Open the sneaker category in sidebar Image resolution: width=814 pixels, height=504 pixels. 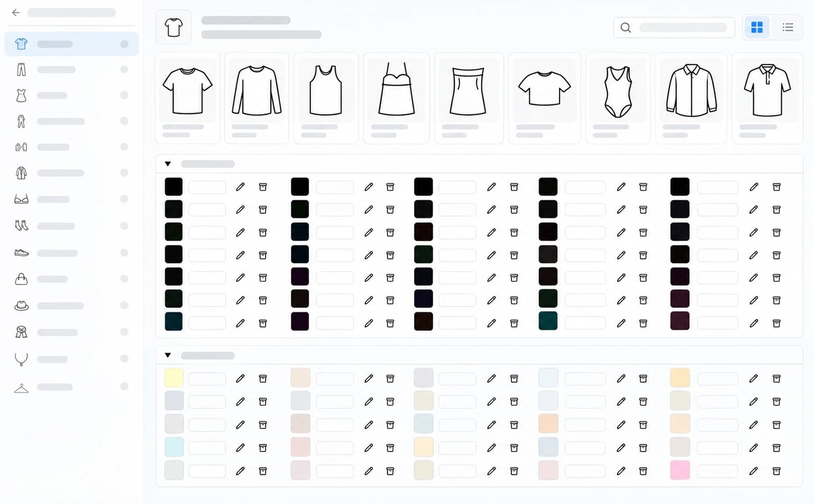[72, 253]
